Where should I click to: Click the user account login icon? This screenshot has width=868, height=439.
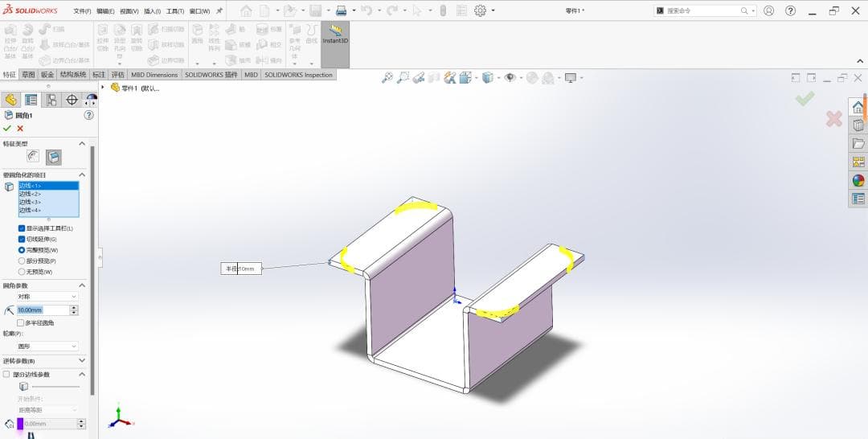pyautogui.click(x=768, y=10)
